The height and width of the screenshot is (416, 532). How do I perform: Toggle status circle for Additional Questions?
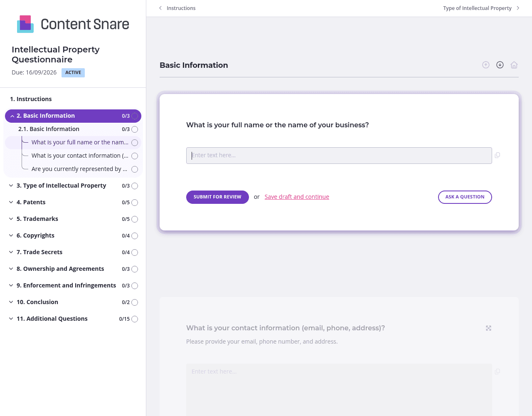click(x=135, y=319)
